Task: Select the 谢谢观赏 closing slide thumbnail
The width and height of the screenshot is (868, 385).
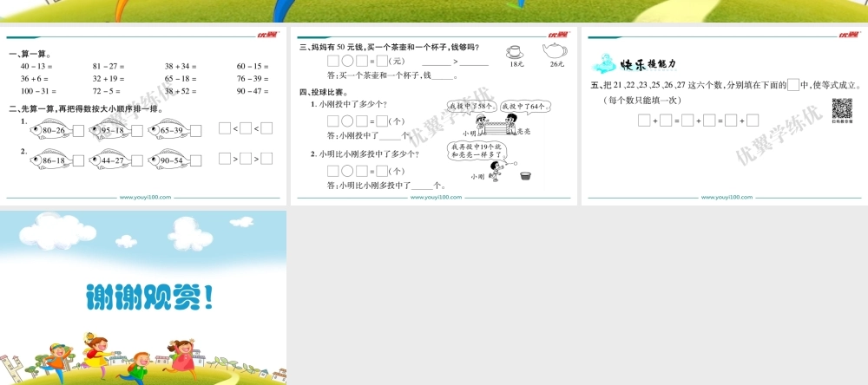Action: 143,297
